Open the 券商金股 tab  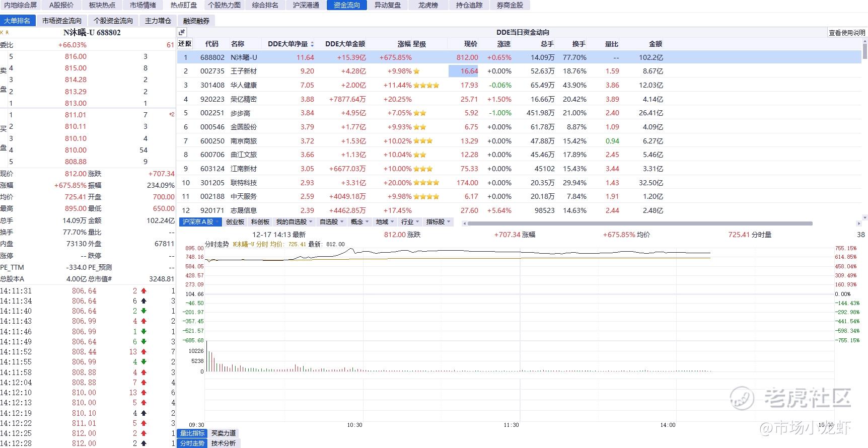[x=510, y=5]
